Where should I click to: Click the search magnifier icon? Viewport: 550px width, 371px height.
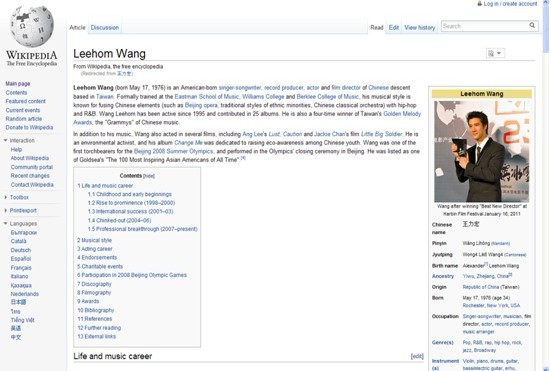(x=532, y=25)
